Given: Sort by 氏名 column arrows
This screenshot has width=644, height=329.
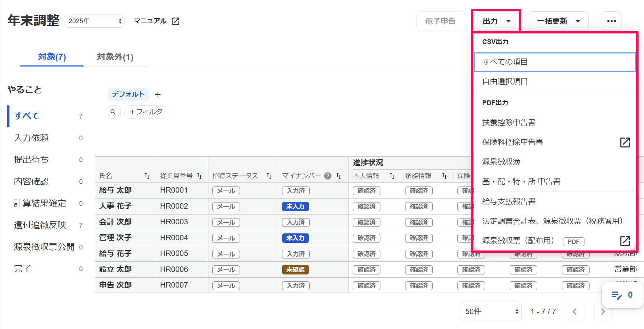Looking at the screenshot, I should click(147, 176).
